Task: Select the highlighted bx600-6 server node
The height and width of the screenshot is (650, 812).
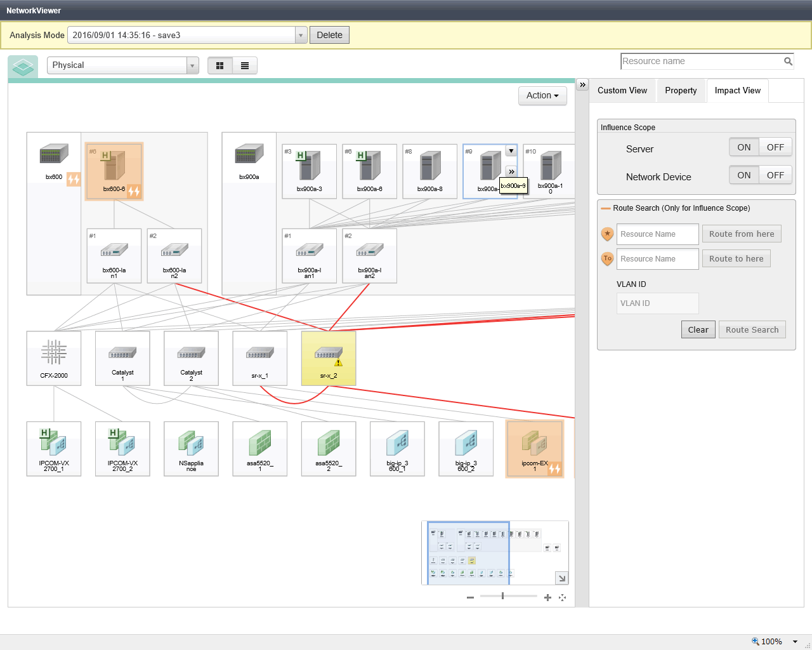Action: coord(114,171)
